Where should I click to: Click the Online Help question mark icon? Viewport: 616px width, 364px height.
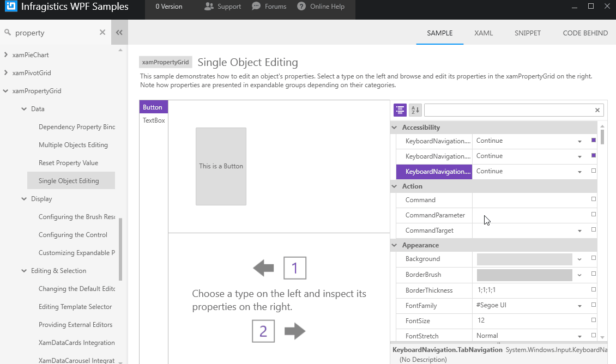pyautogui.click(x=301, y=7)
